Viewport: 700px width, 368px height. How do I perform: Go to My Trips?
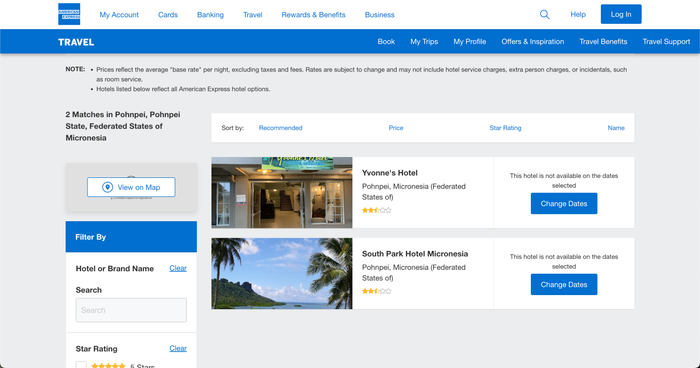tap(424, 42)
